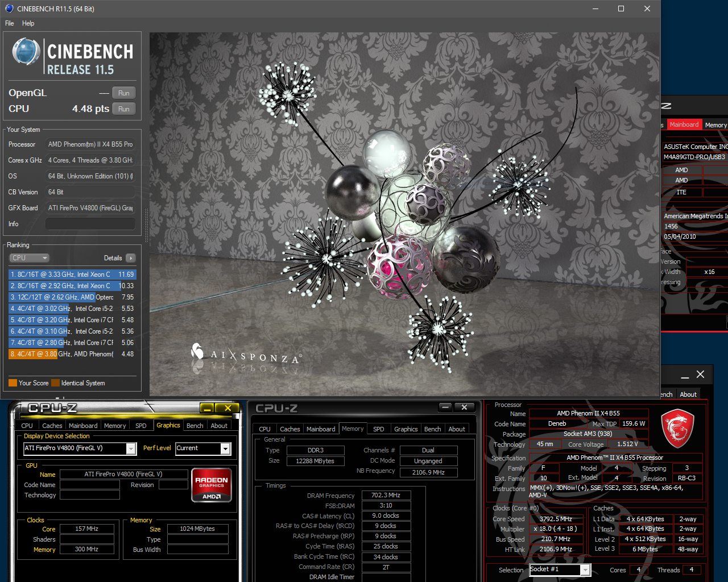728x582 pixels.
Task: Click the brown Identical System legend swatch
Action: click(55, 383)
